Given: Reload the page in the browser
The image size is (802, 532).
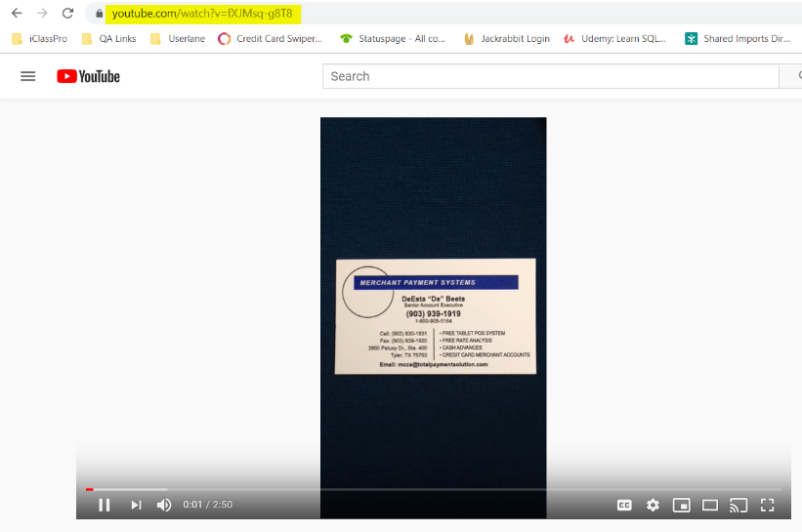Looking at the screenshot, I should 67,14.
